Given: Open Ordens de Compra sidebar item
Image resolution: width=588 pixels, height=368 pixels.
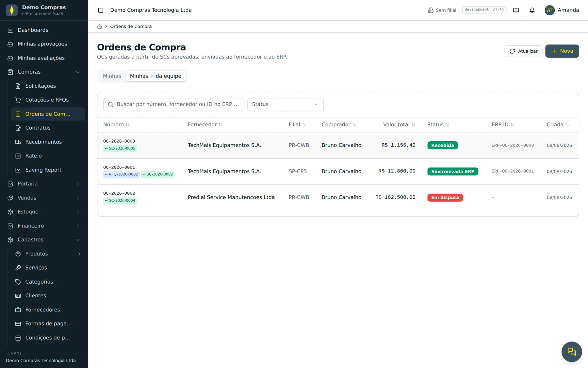Looking at the screenshot, I should 48,114.
